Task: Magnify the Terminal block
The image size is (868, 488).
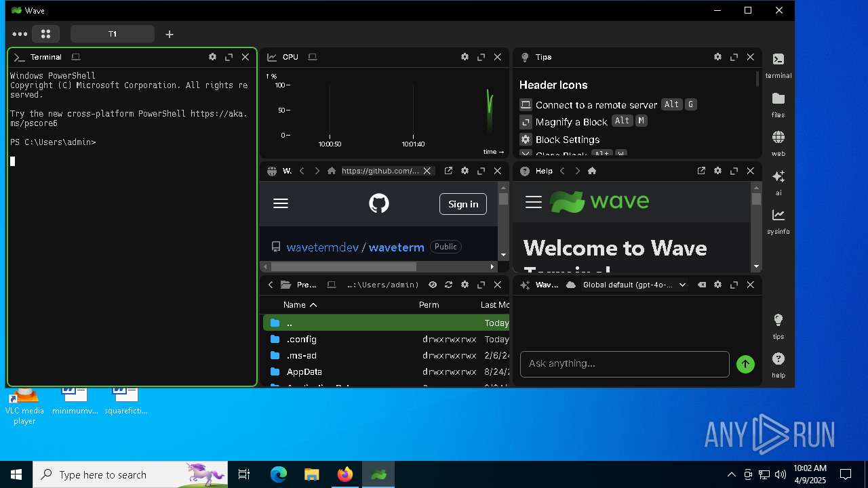Action: coord(229,57)
